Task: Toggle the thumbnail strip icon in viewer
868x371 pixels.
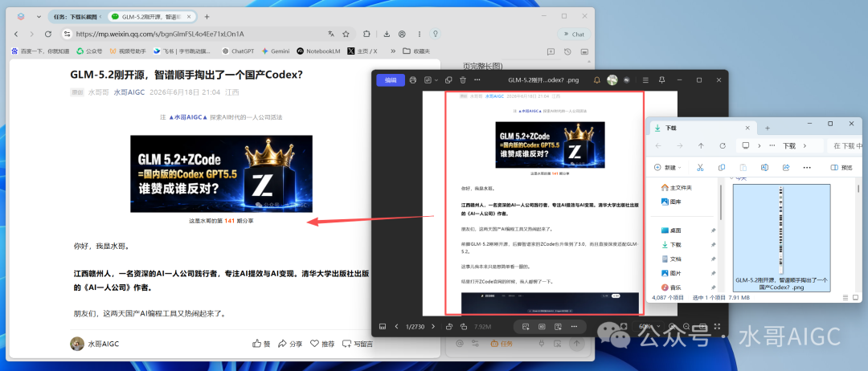Action: coord(382,326)
